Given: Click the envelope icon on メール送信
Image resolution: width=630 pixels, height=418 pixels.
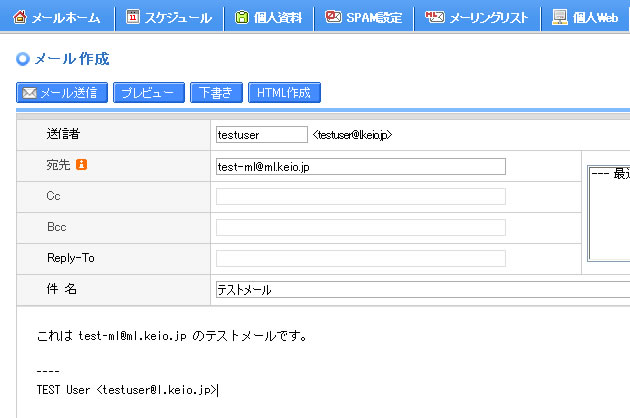Looking at the screenshot, I should click(x=29, y=93).
